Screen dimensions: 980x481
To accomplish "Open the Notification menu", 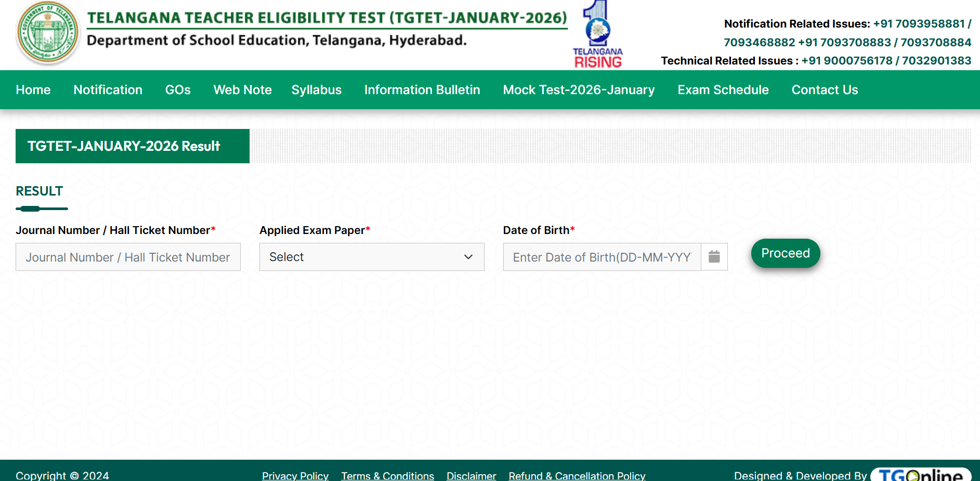I will click(108, 89).
